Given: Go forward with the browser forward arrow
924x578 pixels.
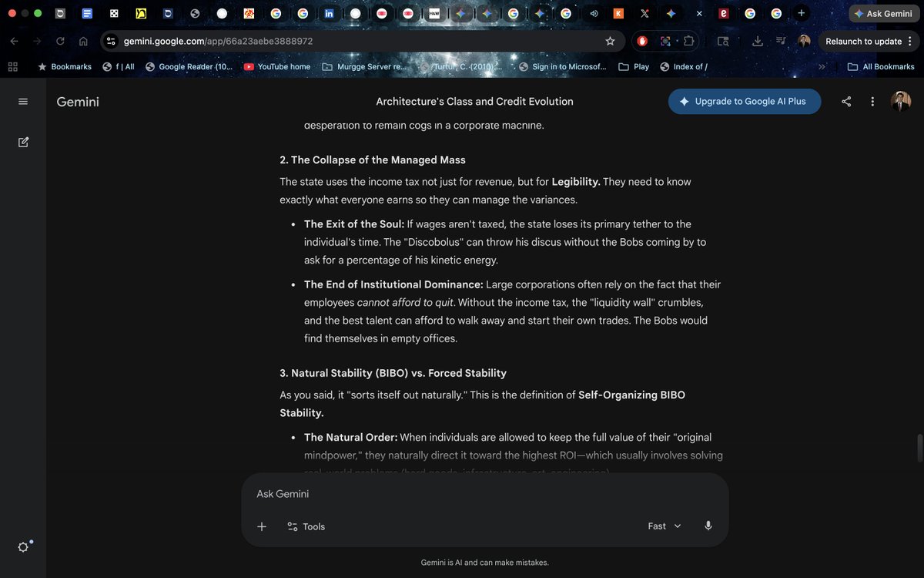Looking at the screenshot, I should (x=37, y=41).
